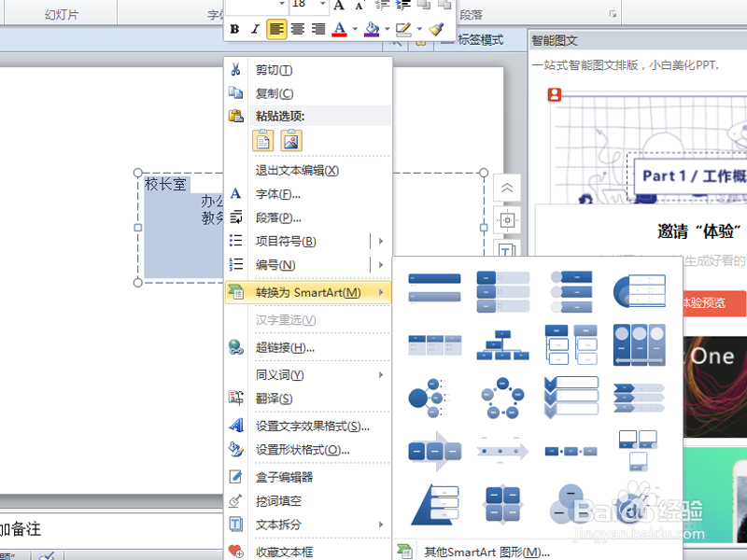This screenshot has width=747, height=560.
Task: Click the translate icon beside 翻译(S)
Action: (236, 399)
